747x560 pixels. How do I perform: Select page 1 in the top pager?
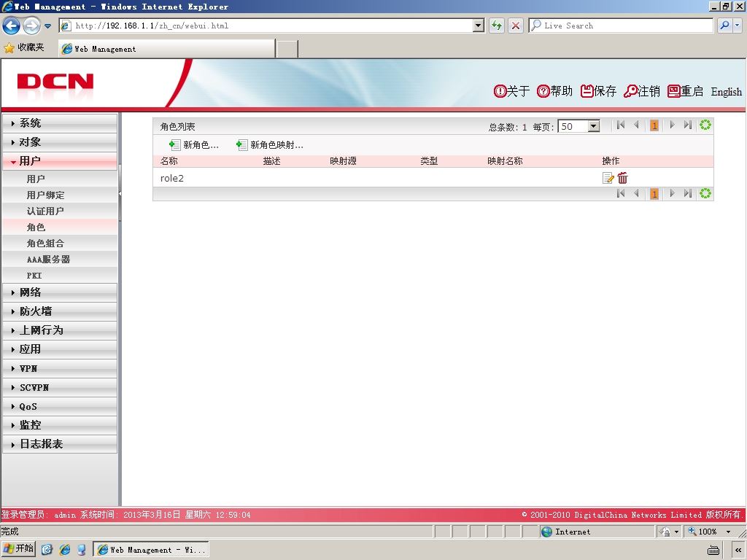[654, 125]
